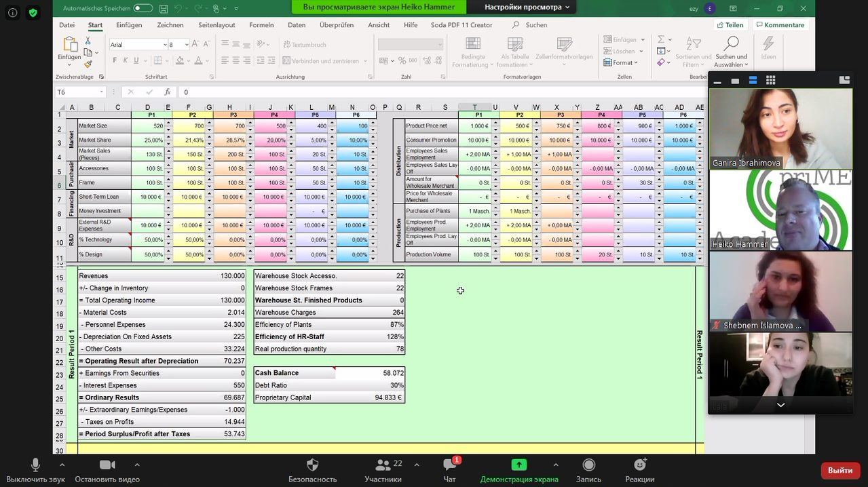Viewport: 868px width, 487px height.
Task: Click the percent format icon
Action: click(402, 60)
